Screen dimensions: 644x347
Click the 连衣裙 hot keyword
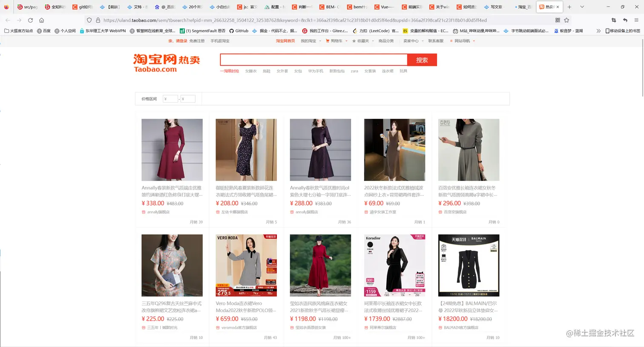tap(388, 71)
